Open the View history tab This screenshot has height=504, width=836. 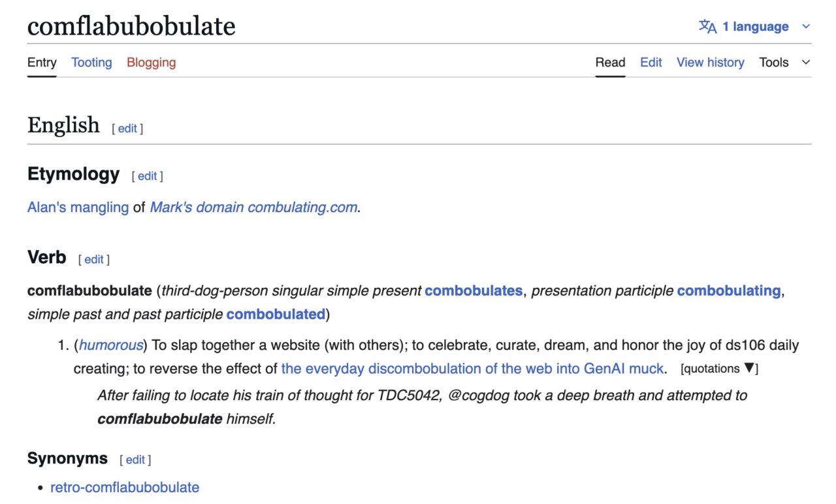(x=710, y=62)
